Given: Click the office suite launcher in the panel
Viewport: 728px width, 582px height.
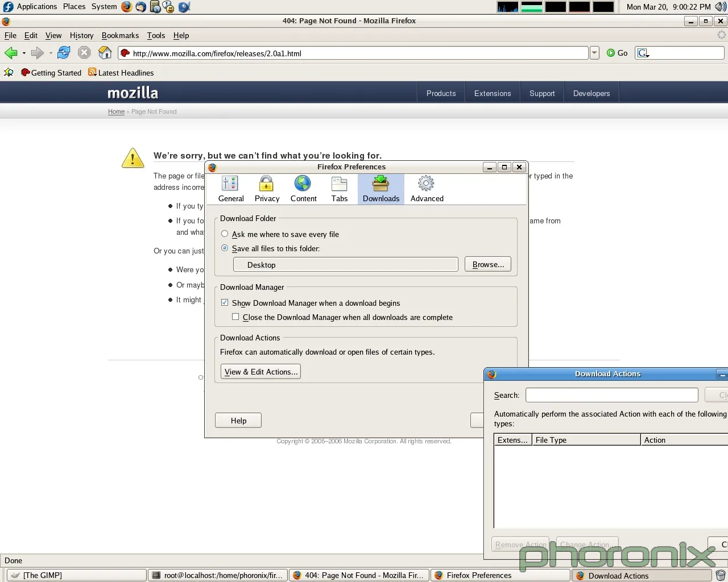Looking at the screenshot, I should tap(155, 7).
